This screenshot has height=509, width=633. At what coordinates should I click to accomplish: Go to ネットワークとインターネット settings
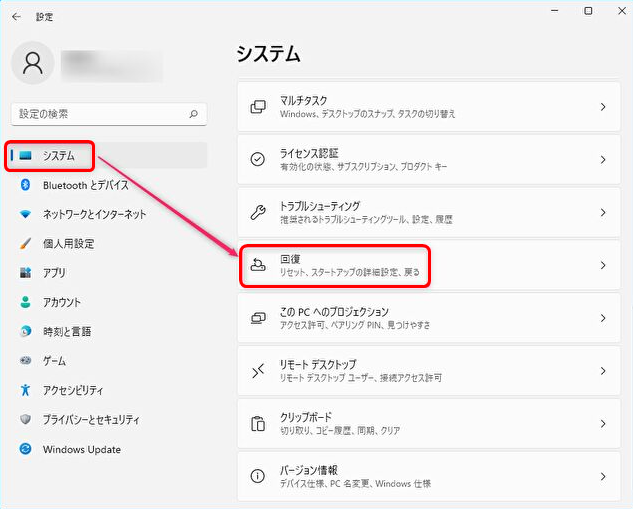[x=94, y=214]
